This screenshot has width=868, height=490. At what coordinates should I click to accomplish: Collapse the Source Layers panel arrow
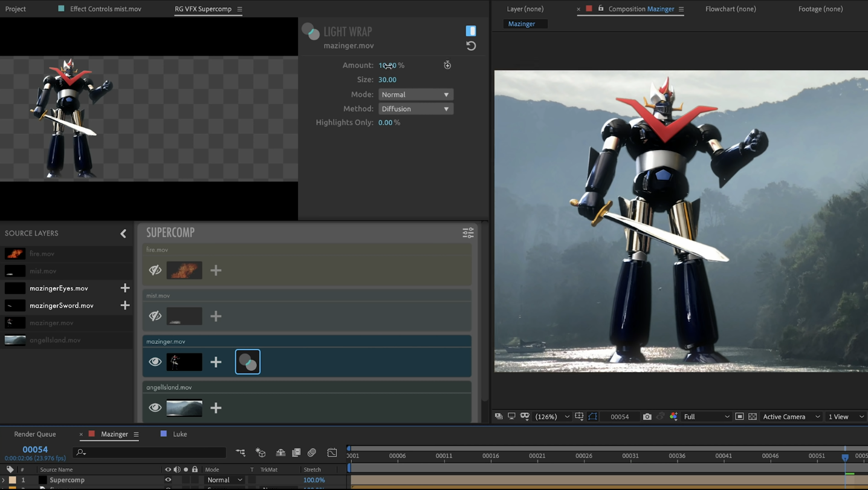coord(123,234)
